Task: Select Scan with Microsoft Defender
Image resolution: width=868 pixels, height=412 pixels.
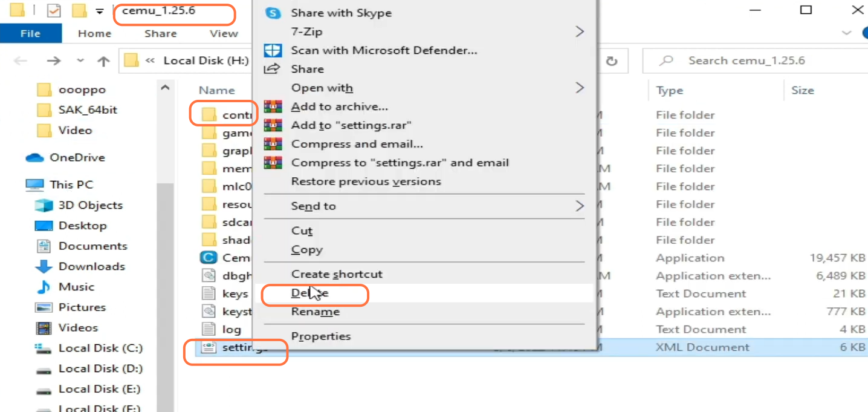Action: coord(384,50)
